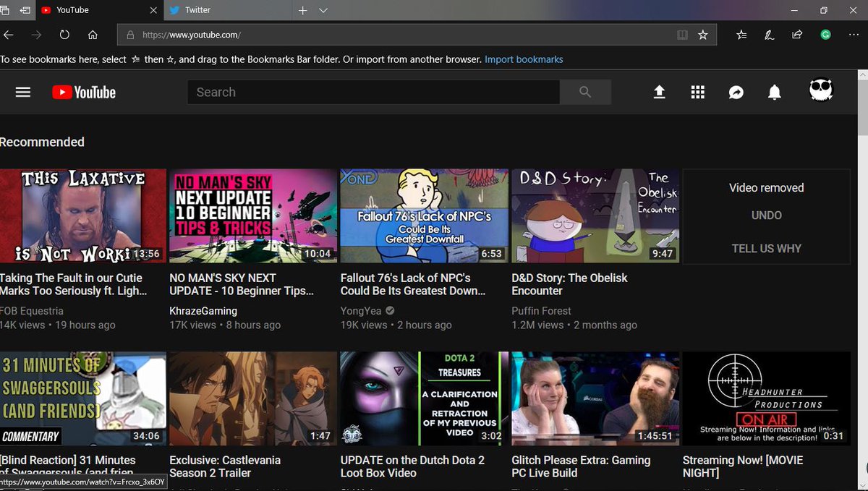Open reading view icon in address bar

(682, 34)
